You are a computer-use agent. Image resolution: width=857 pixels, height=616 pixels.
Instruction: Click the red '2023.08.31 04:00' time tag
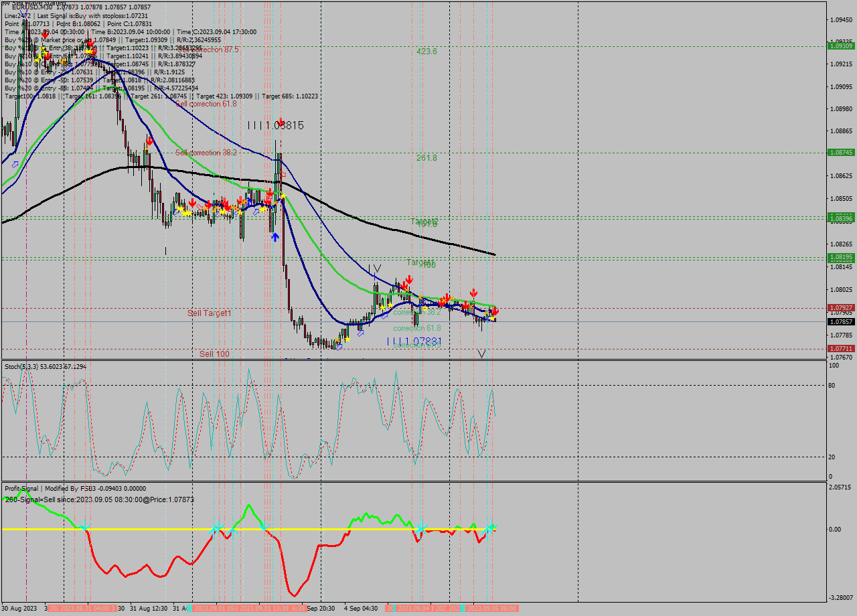(x=84, y=609)
